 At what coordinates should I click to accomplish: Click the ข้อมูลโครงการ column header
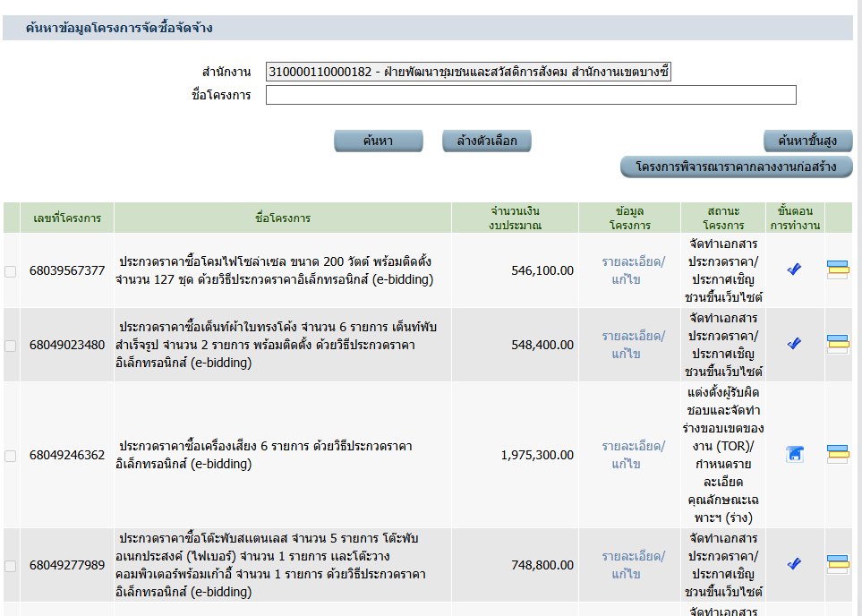[630, 218]
